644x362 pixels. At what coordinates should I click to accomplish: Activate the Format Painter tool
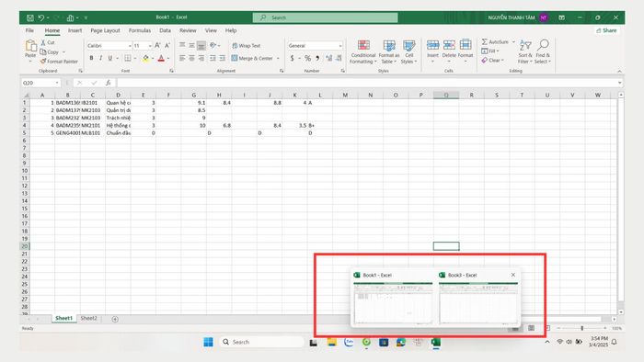[59, 61]
